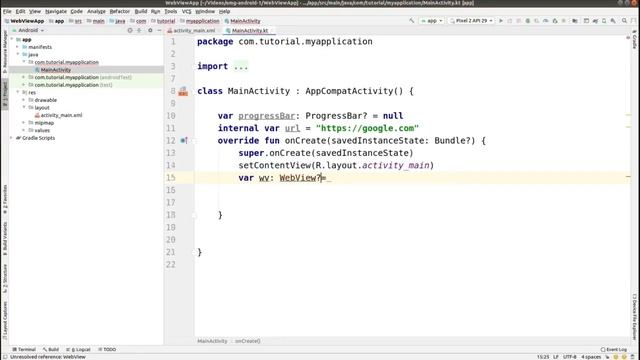The image size is (640, 360).
Task: Click the override gutter icon on line 12
Action: [184, 140]
